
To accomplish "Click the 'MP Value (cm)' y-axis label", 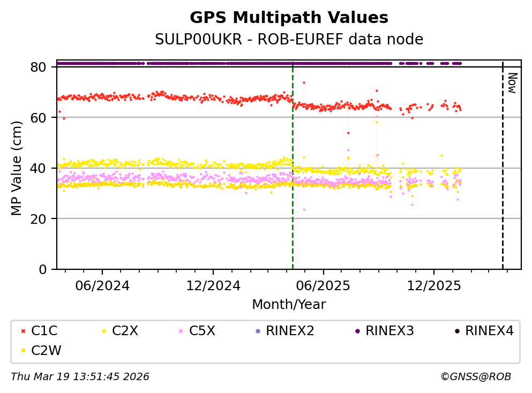I will coord(18,168).
